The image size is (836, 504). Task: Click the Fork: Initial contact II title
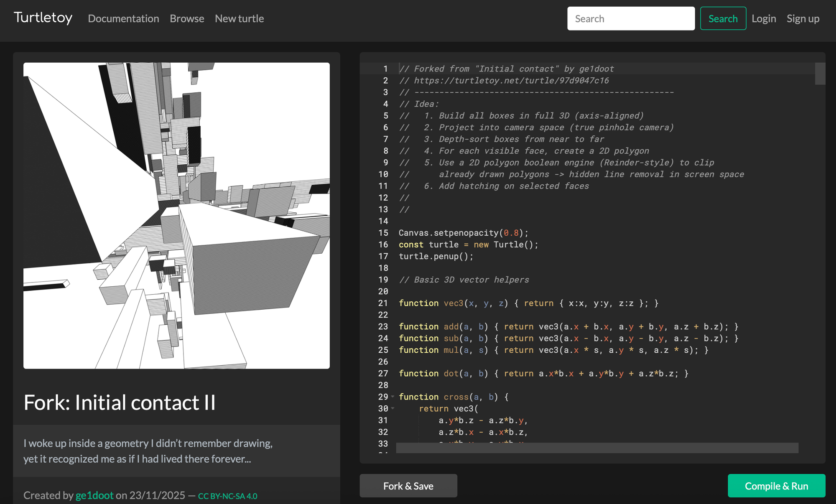[x=120, y=402]
